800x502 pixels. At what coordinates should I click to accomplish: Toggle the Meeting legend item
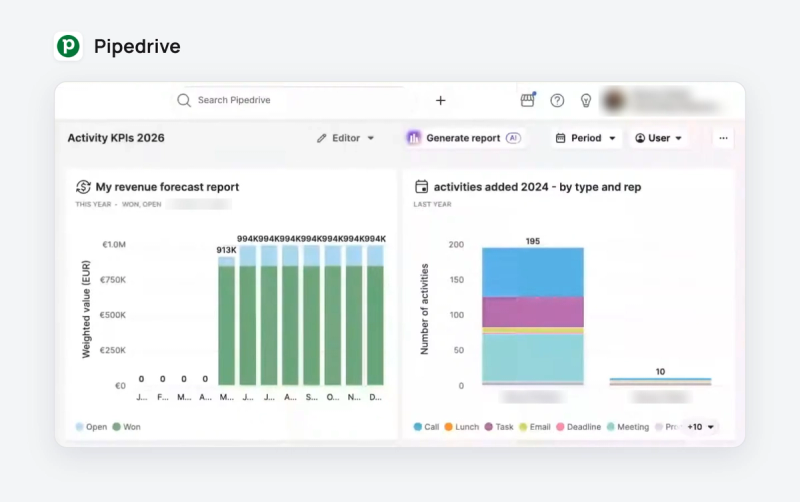(628, 427)
